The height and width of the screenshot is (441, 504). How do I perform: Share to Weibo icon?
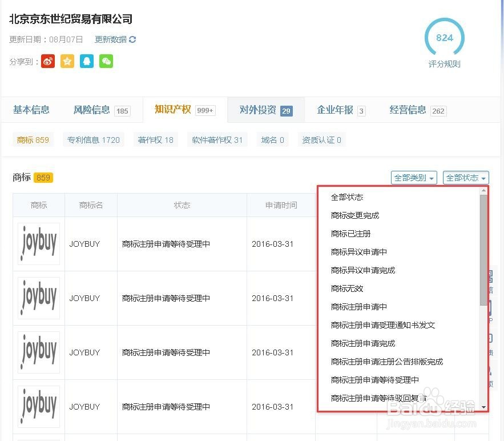pos(48,61)
